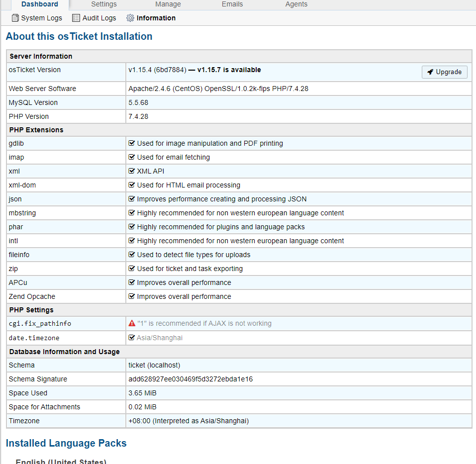The height and width of the screenshot is (464, 476).
Task: Click 'Database Information and Usage' header
Action: click(64, 352)
